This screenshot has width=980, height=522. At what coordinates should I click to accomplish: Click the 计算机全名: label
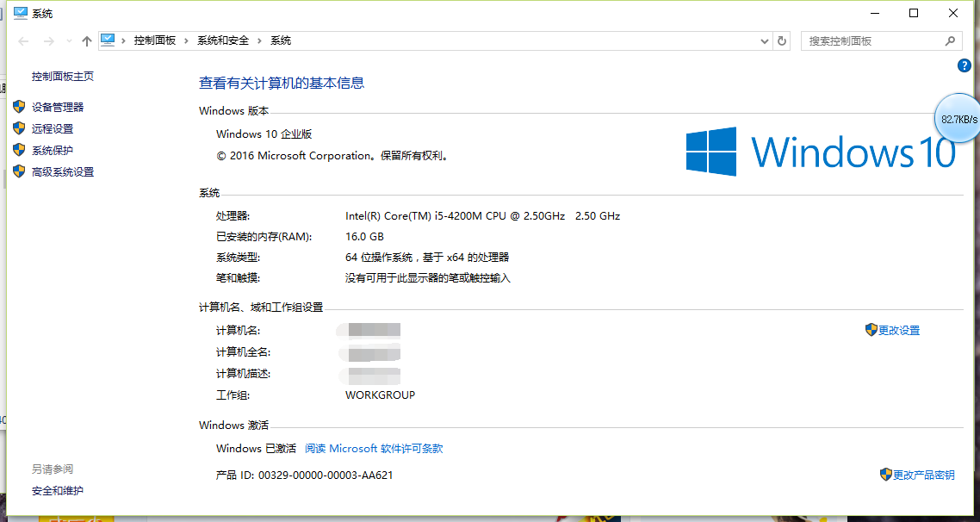[x=243, y=352]
